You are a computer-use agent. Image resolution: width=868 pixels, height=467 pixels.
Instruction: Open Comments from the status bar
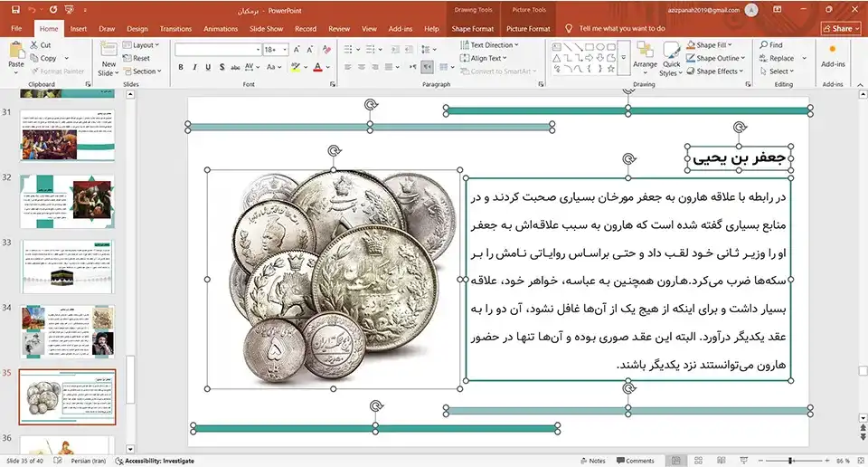(635, 461)
